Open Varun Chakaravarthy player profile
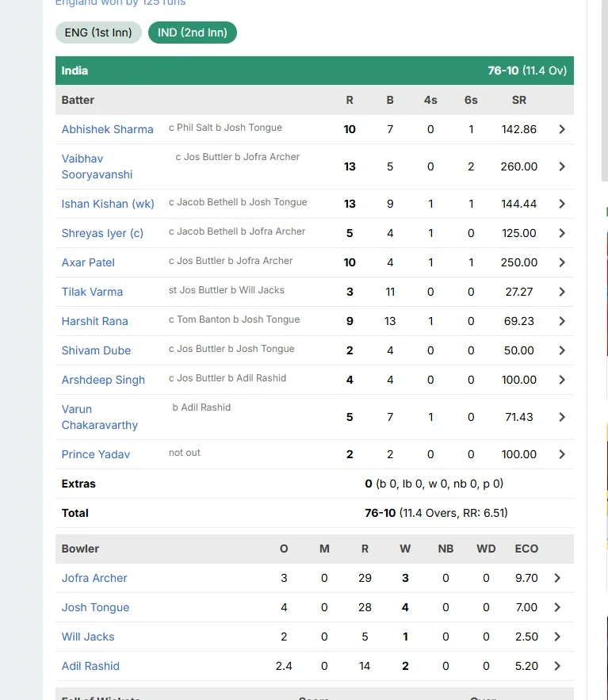Image resolution: width=608 pixels, height=700 pixels. 100,417
